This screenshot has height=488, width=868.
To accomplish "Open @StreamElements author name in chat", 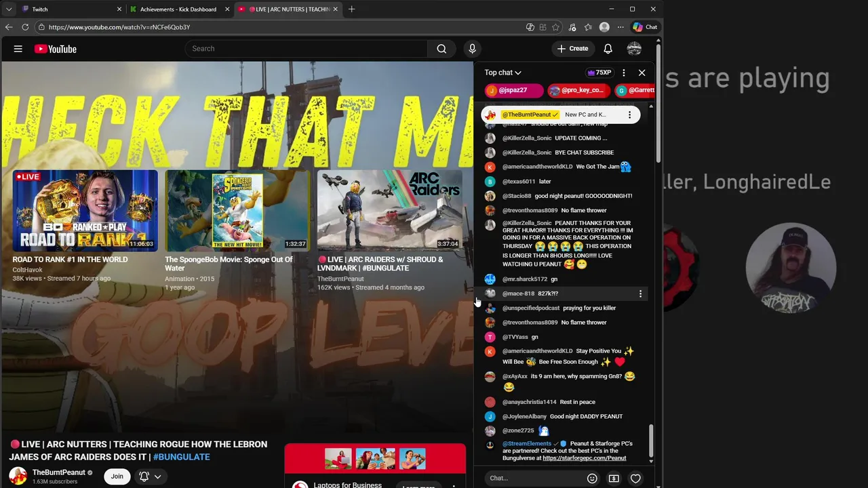I will (x=527, y=444).
